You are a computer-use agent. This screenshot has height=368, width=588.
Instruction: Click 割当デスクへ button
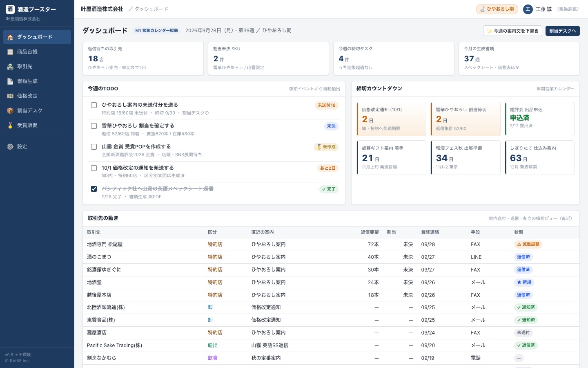tap(562, 31)
